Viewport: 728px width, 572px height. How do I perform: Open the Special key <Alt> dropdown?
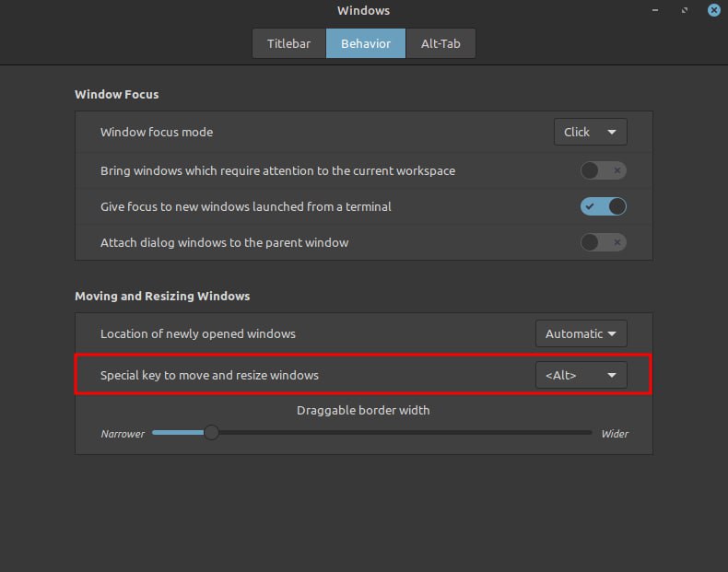(581, 375)
